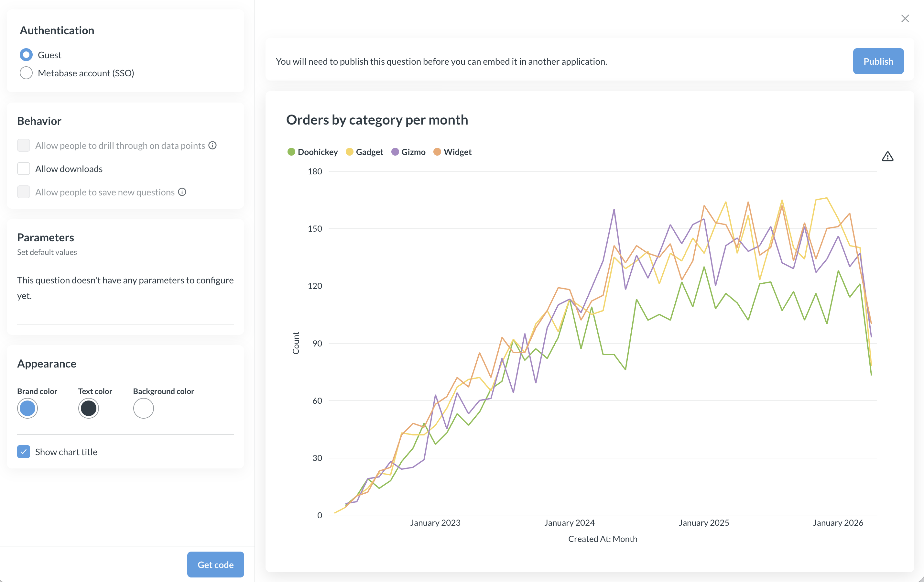The width and height of the screenshot is (924, 582).
Task: Uncheck the Show chart title checkbox
Action: pos(24,452)
